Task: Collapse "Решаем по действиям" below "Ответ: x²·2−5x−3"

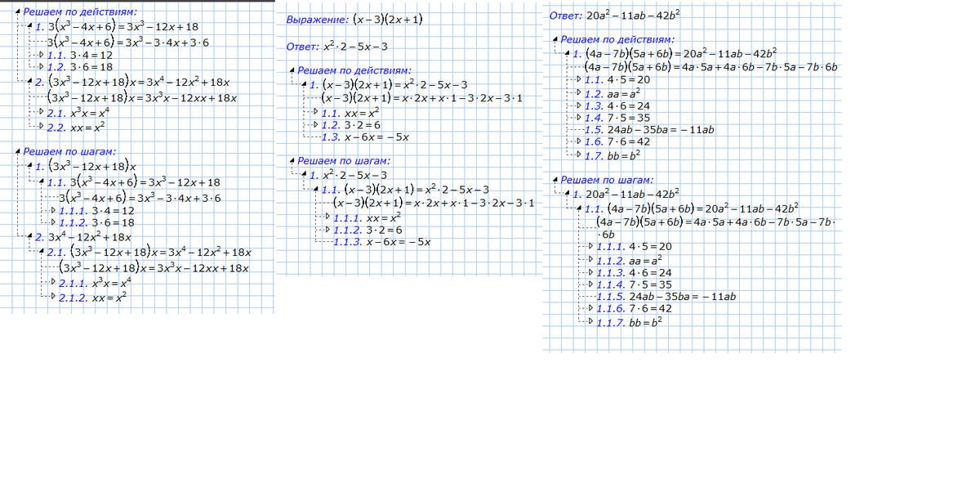Action: [292, 71]
